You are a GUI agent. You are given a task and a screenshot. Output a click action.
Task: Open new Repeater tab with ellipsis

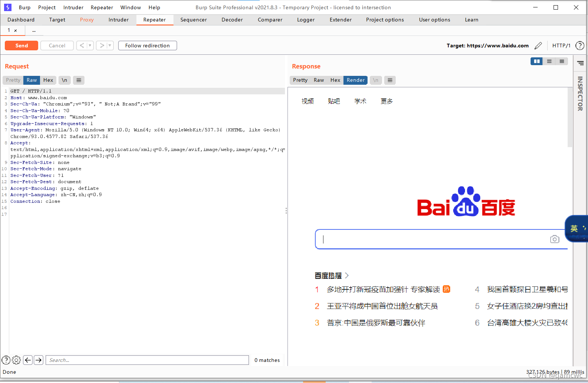tap(34, 31)
